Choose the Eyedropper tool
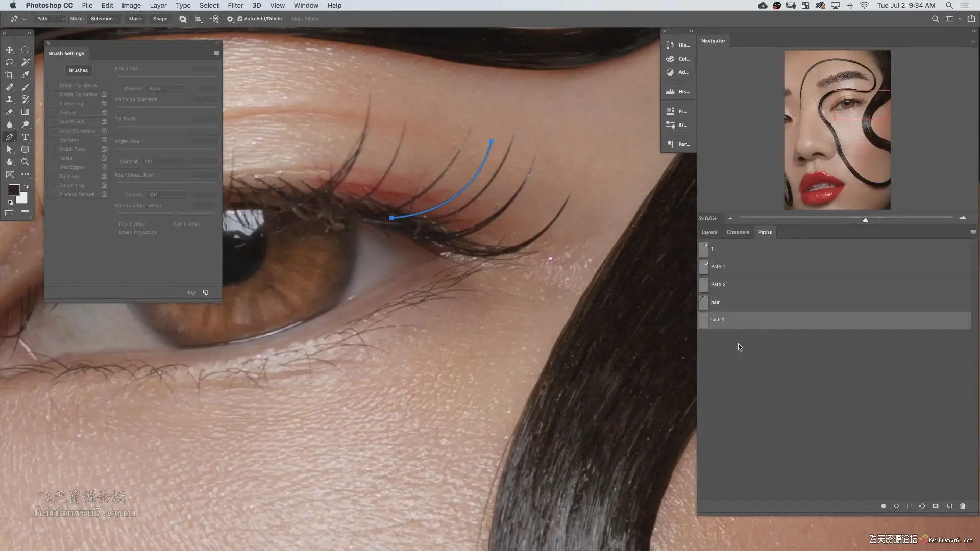The height and width of the screenshot is (551, 980). (x=25, y=74)
